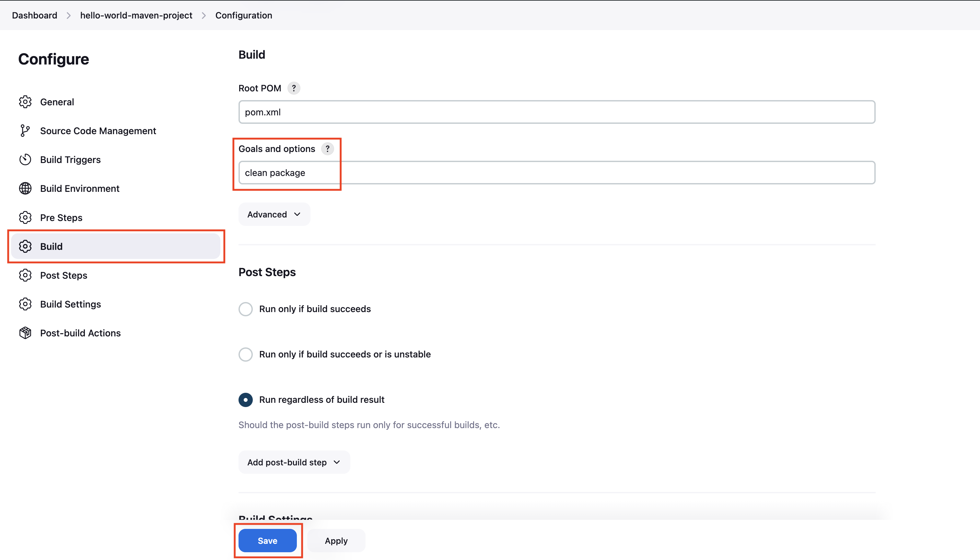This screenshot has height=560, width=980.
Task: Go to Build Environment section
Action: pyautogui.click(x=80, y=189)
